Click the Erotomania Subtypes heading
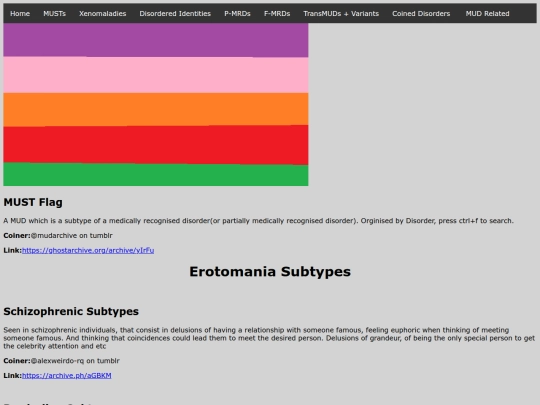The height and width of the screenshot is (405, 540). coord(270,271)
